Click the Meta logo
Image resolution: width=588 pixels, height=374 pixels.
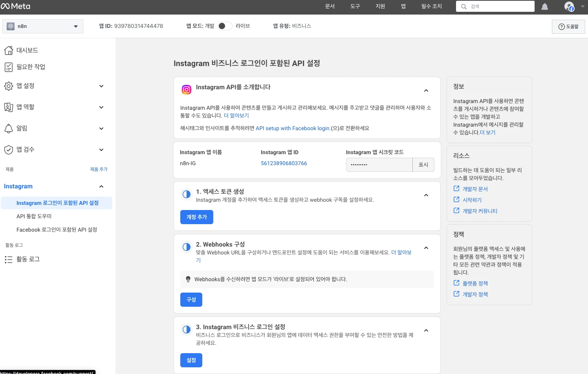point(16,6)
